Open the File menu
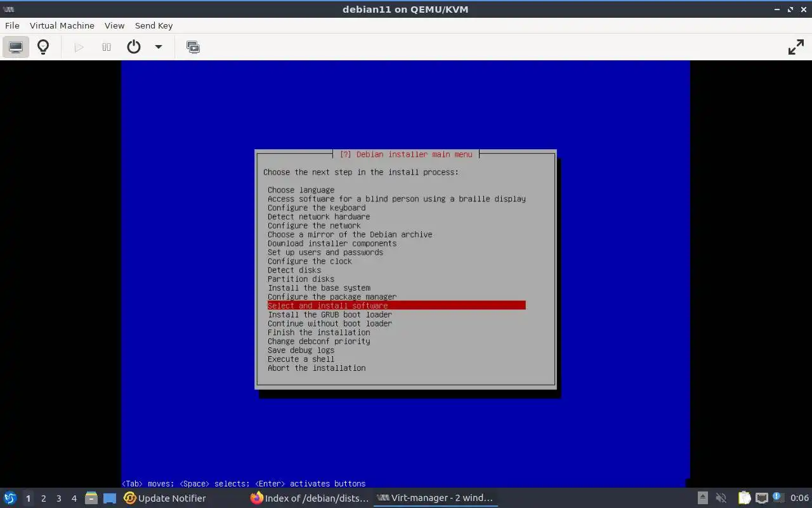The height and width of the screenshot is (508, 812). (x=12, y=25)
